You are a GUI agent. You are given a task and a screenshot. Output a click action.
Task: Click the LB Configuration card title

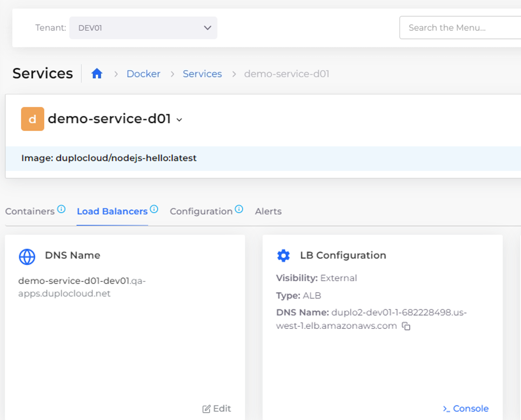tap(343, 255)
